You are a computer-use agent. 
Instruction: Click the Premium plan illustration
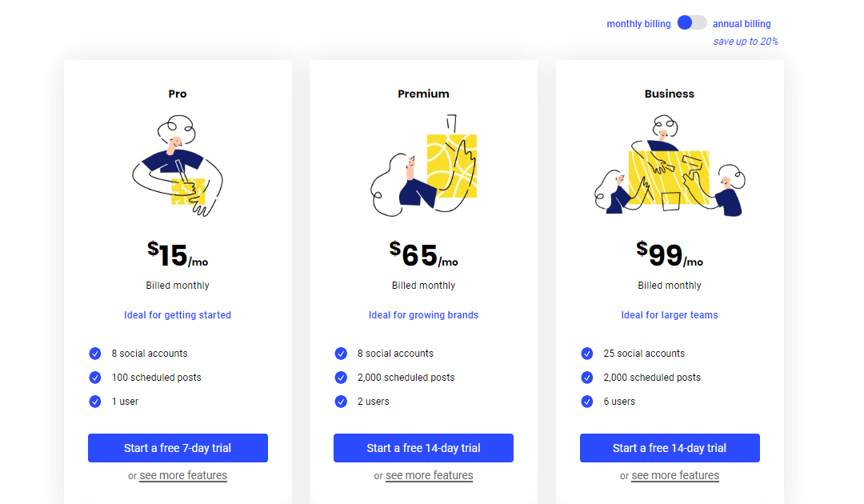pos(424,166)
